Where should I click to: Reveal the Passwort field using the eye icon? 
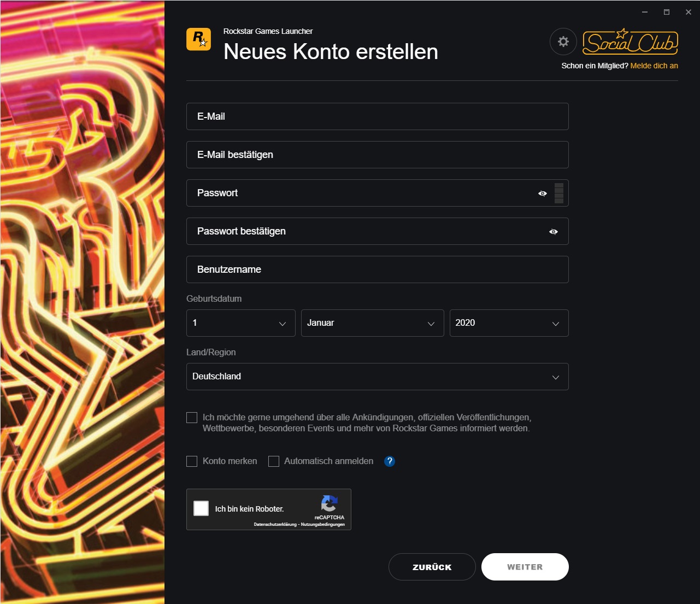pyautogui.click(x=542, y=193)
